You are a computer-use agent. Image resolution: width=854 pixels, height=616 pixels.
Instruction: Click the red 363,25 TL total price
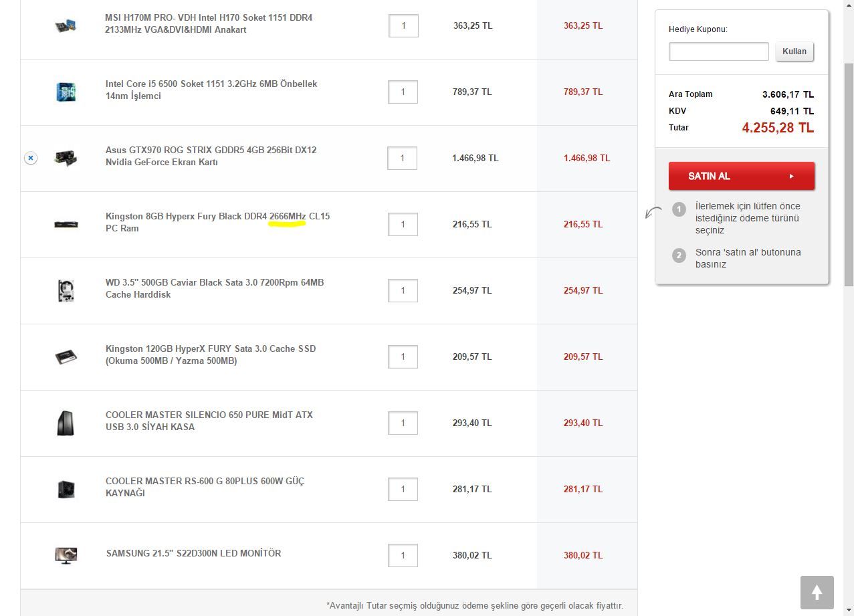583,25
